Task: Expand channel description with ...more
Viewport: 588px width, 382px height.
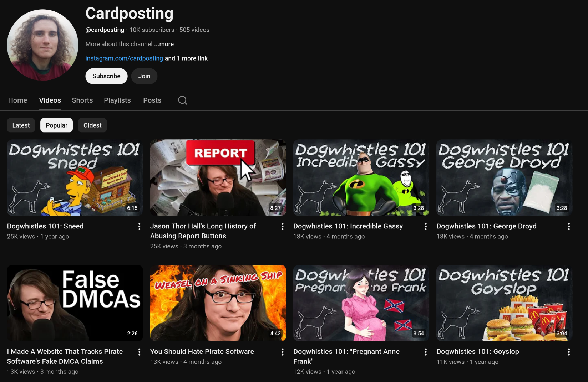Action: tap(164, 44)
